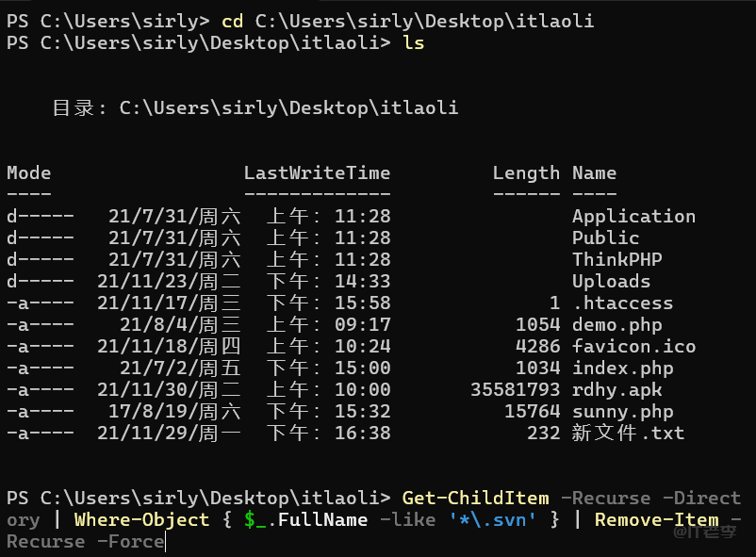Image resolution: width=756 pixels, height=557 pixels.
Task: Click the sunny.php file name
Action: point(622,412)
